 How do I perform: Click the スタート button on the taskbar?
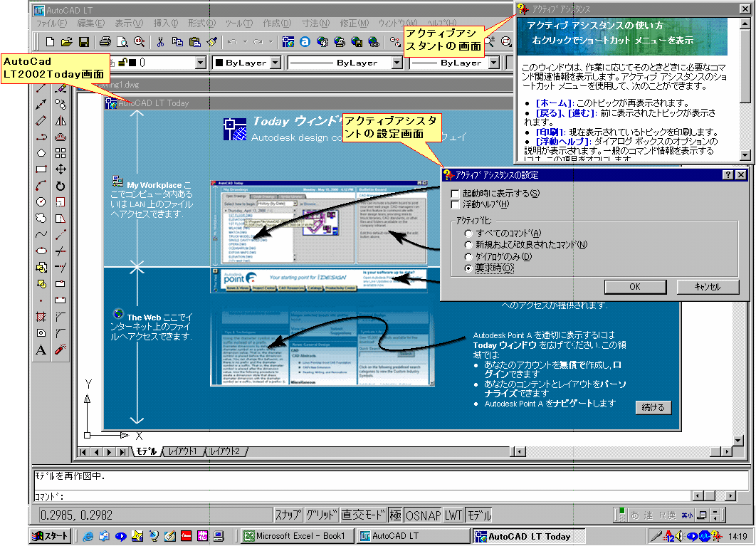[51, 536]
